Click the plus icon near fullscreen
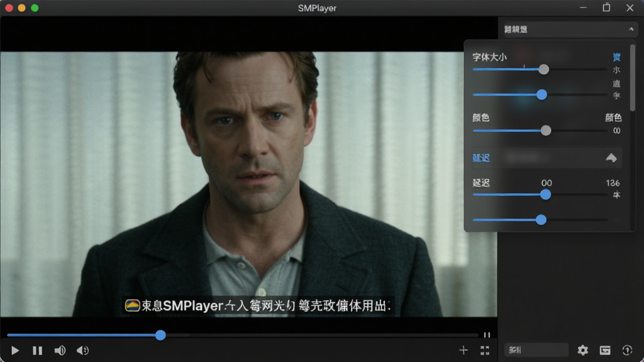The image size is (644, 362). (464, 350)
